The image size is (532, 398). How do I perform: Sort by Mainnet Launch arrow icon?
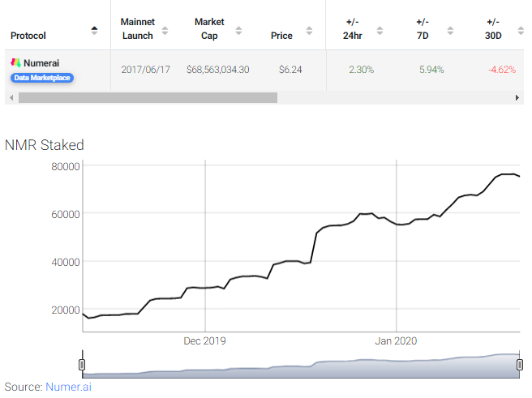point(165,31)
